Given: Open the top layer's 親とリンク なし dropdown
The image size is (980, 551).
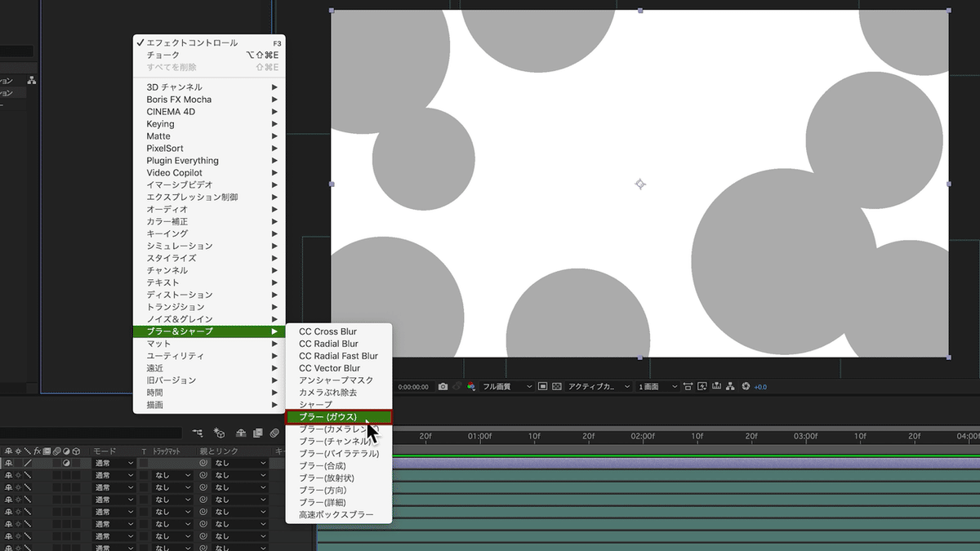Looking at the screenshot, I should 240,463.
